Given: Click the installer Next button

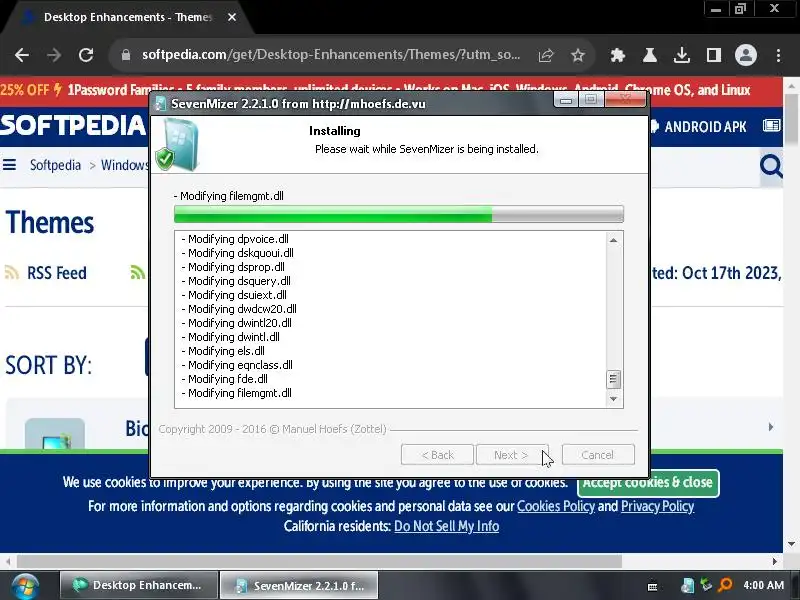Looking at the screenshot, I should (512, 455).
